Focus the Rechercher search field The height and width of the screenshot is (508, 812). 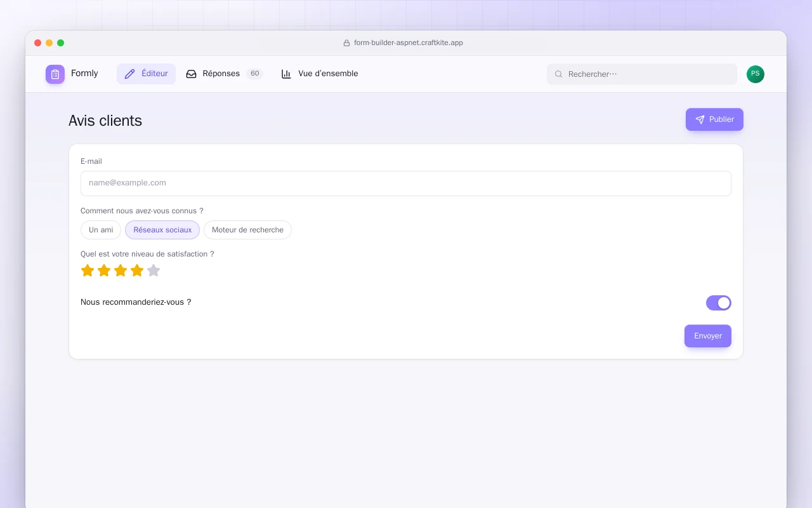click(x=642, y=74)
